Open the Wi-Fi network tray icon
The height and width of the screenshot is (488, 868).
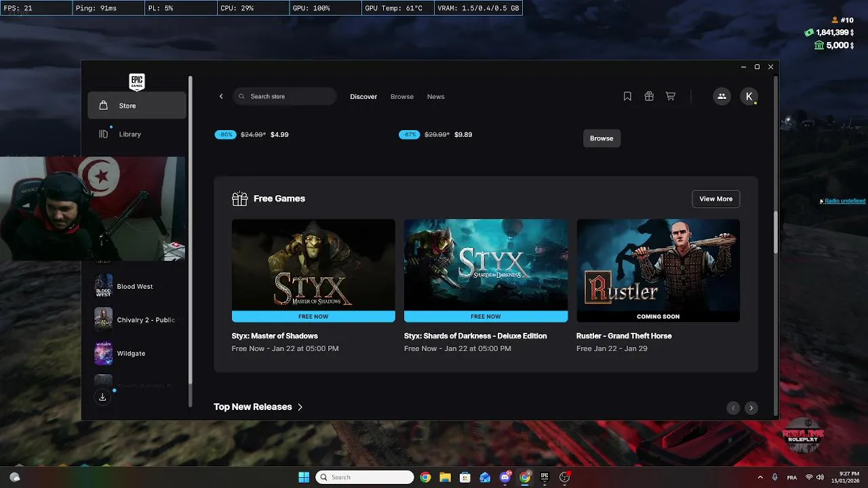[x=809, y=478]
